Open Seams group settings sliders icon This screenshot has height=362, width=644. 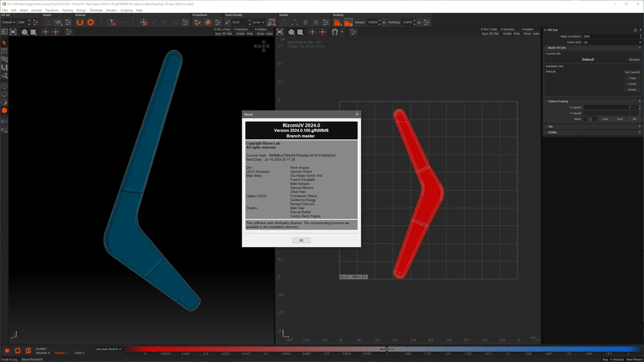(x=68, y=22)
